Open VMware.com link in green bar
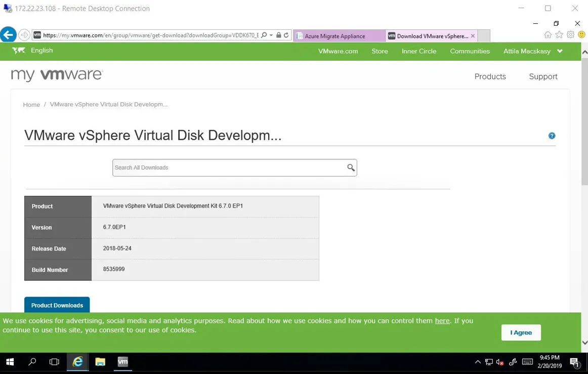Screen dimensions: 588x374 click(338, 51)
